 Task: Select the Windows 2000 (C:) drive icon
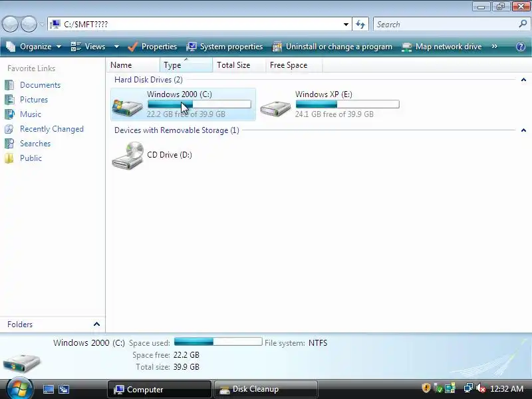click(127, 108)
